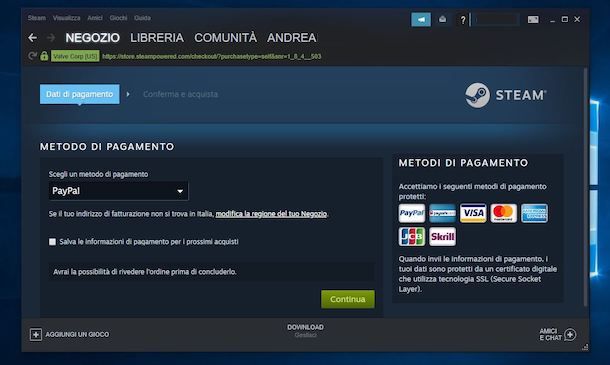Go forward with the right arrow
Image resolution: width=610 pixels, height=365 pixels.
click(51, 38)
